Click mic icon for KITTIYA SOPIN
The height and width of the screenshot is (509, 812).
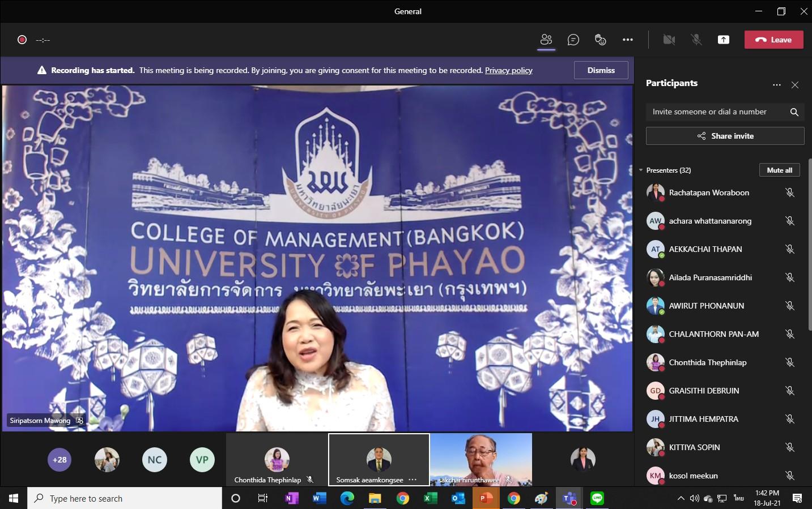click(790, 447)
